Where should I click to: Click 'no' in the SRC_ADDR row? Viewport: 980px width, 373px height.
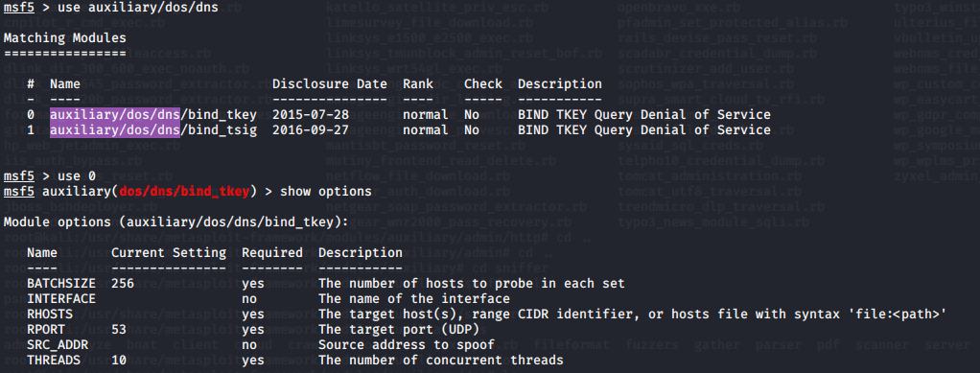coord(249,344)
